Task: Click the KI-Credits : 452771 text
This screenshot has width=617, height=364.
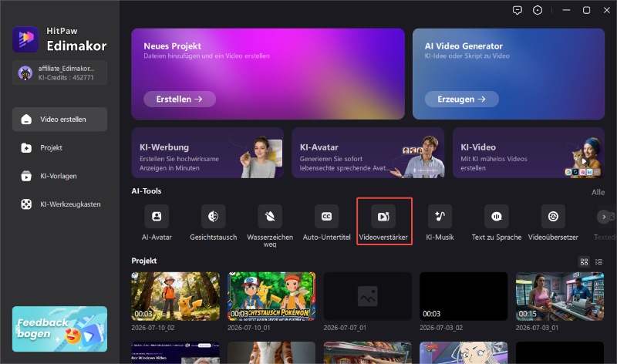Action: 66,78
